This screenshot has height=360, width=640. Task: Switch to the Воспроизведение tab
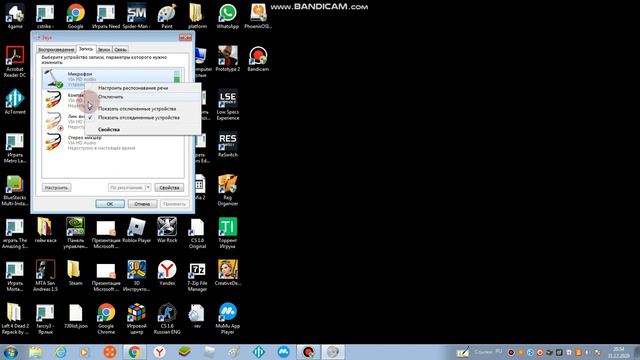[56, 49]
